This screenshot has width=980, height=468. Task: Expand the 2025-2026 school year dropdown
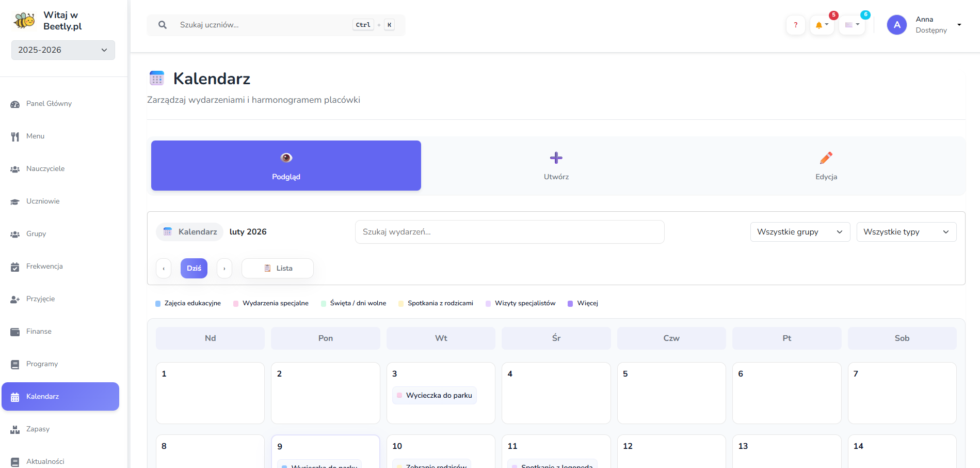[x=63, y=50]
